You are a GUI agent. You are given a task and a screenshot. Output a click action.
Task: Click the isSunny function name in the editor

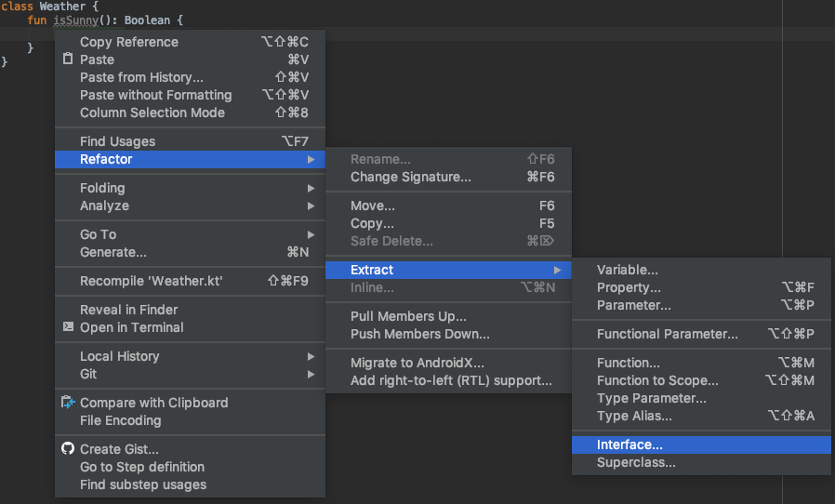click(75, 20)
